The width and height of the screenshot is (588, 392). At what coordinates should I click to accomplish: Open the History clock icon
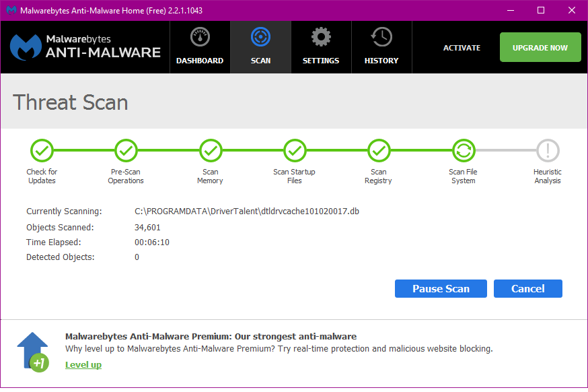coord(381,37)
